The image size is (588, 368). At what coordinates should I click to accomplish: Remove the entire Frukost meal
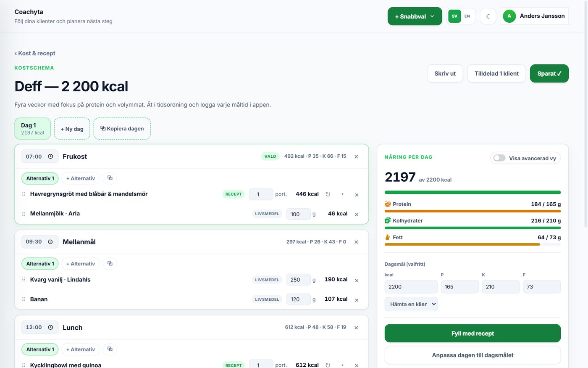pyautogui.click(x=356, y=157)
